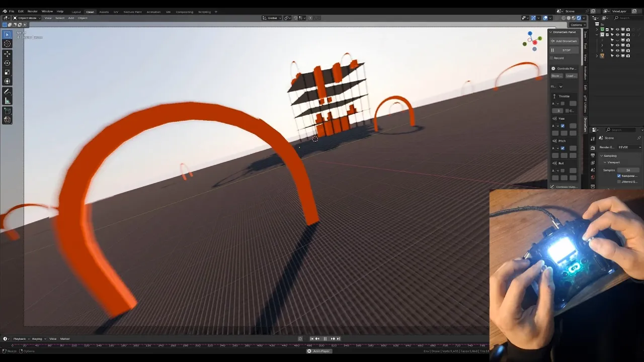Open the Controls Parameters gear in DroneCam panel
The height and width of the screenshot is (362, 644).
tap(553, 69)
